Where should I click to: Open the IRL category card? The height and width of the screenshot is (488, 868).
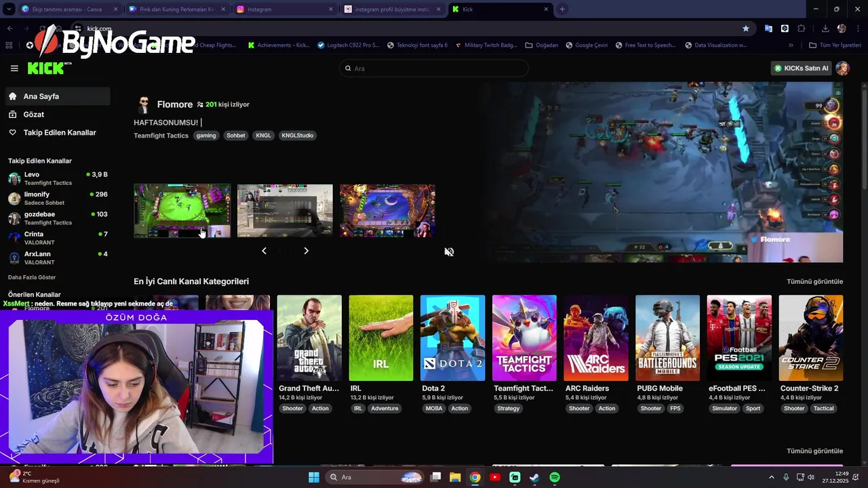tap(381, 338)
